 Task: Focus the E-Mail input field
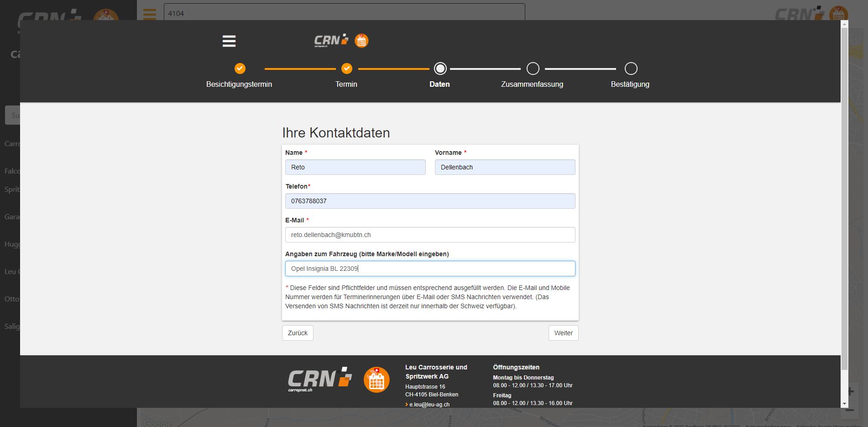430,235
